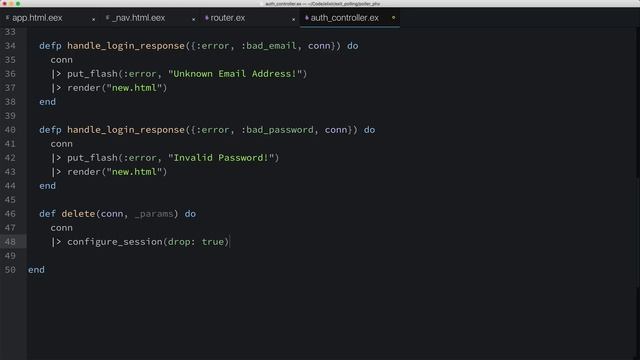Screen dimensions: 640x360
Task: Open the router.ex tab
Action: coord(227,18)
